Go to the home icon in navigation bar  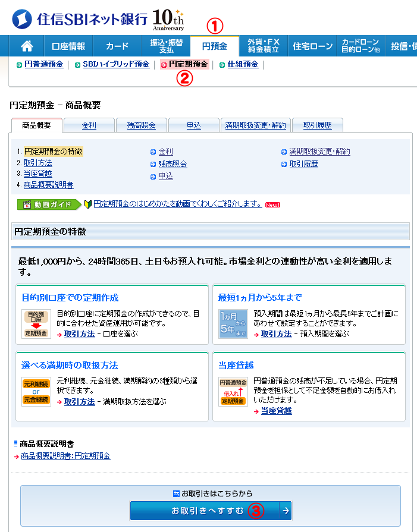click(27, 46)
